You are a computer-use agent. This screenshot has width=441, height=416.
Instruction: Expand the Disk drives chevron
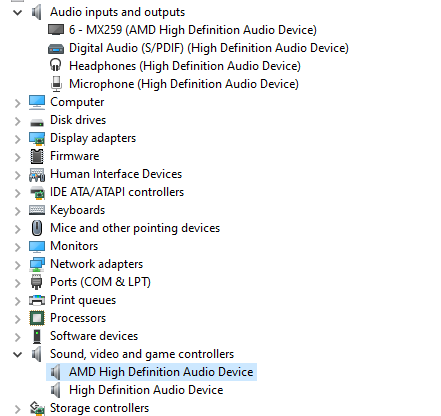coord(18,121)
